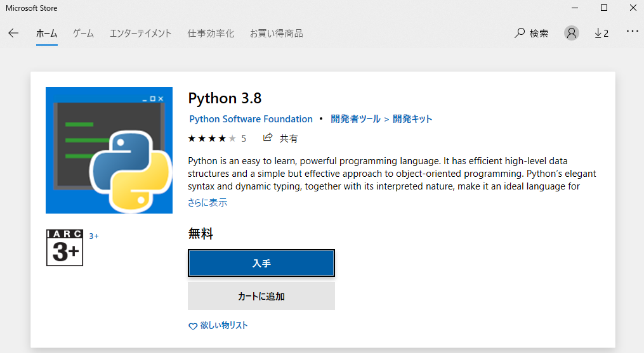
Task: Click the four-star rating stars
Action: click(x=212, y=138)
